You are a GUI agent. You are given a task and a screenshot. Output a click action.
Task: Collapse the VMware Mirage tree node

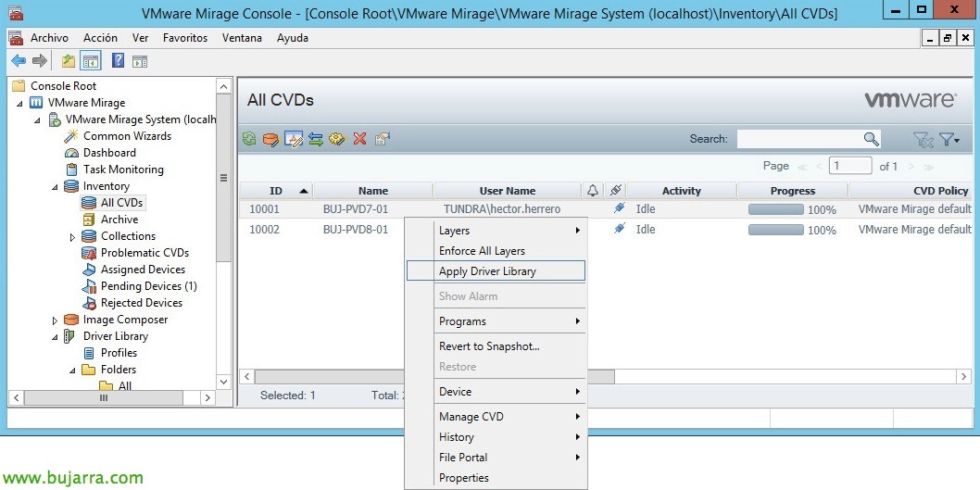pyautogui.click(x=20, y=103)
